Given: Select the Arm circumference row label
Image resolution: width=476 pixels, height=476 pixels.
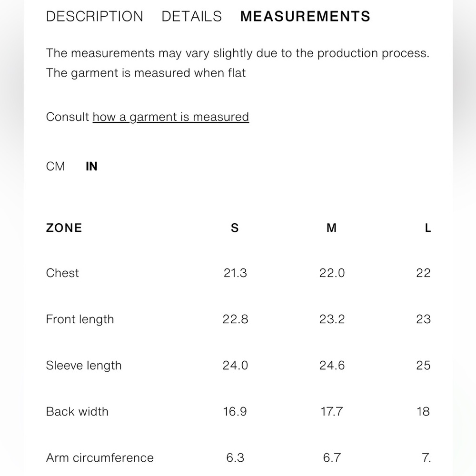Looking at the screenshot, I should (99, 458).
